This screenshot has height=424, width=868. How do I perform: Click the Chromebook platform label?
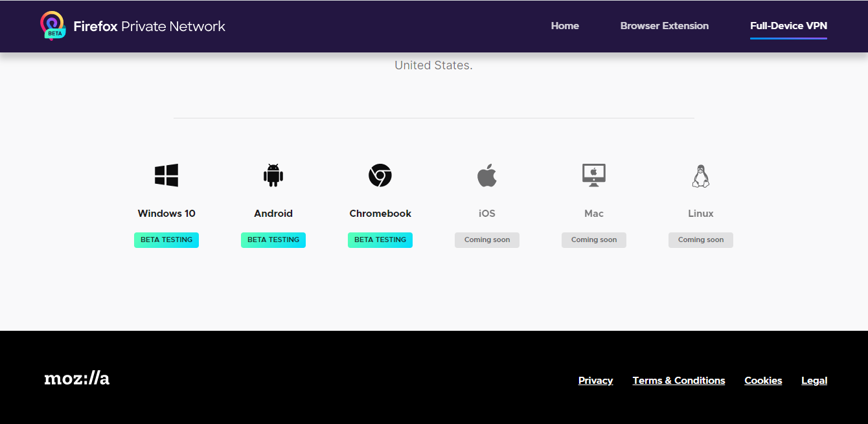point(380,214)
